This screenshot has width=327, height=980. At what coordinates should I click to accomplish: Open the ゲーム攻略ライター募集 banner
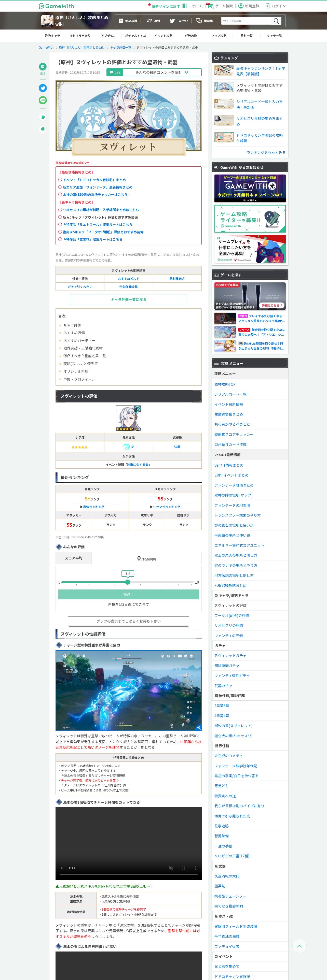[250, 219]
